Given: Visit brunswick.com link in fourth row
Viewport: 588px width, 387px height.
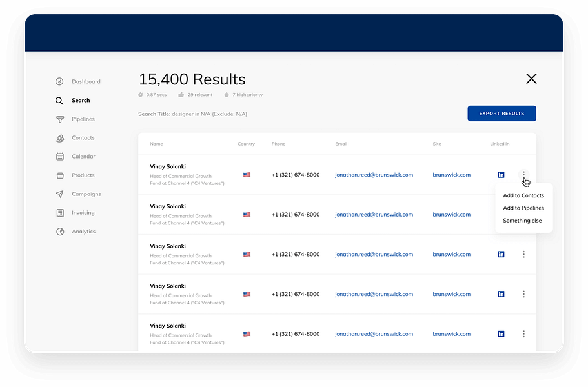Looking at the screenshot, I should tap(452, 295).
